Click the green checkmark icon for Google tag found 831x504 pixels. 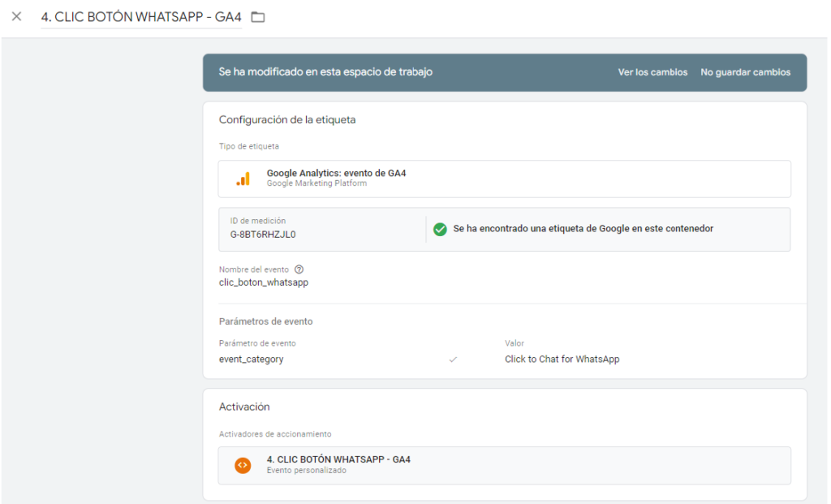pyautogui.click(x=440, y=229)
